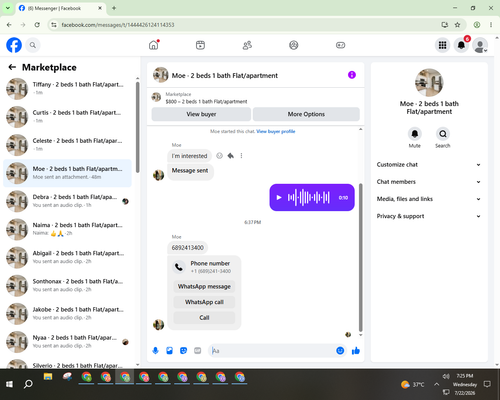
Task: Open Jakobe's apartment conversation
Action: click(68, 314)
